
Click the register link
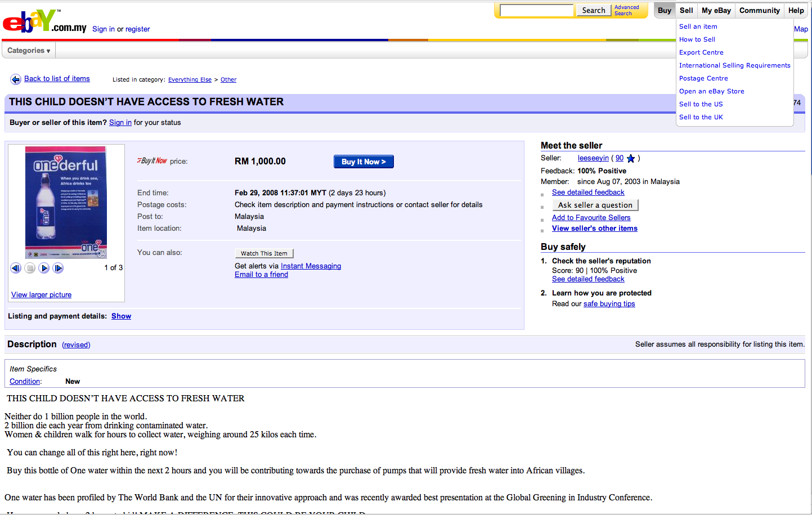[138, 29]
